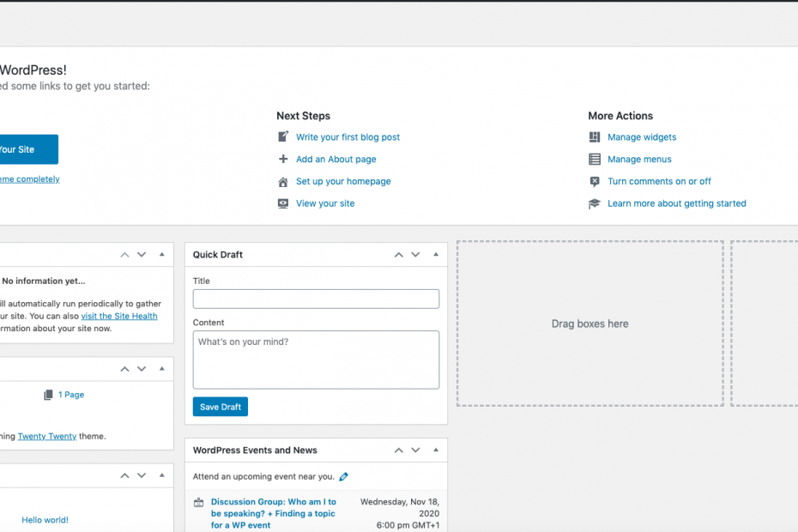Open Learn more about getting started link
This screenshot has height=532, width=798.
pyautogui.click(x=677, y=203)
